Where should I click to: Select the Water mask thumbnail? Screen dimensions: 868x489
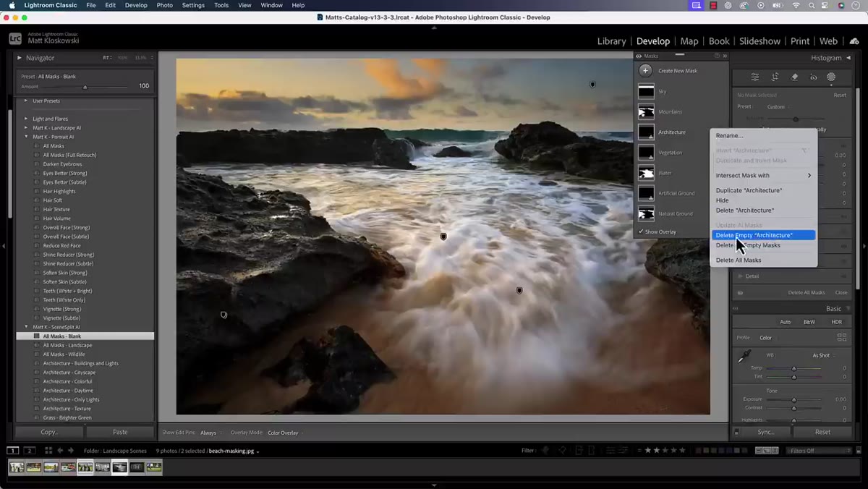tap(646, 173)
